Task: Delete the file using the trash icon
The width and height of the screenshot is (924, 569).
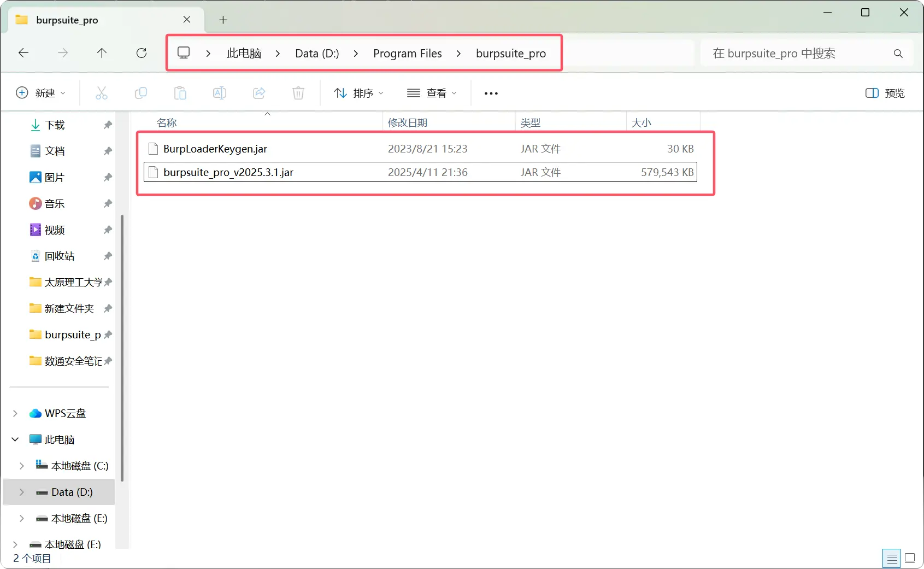Action: pyautogui.click(x=298, y=93)
